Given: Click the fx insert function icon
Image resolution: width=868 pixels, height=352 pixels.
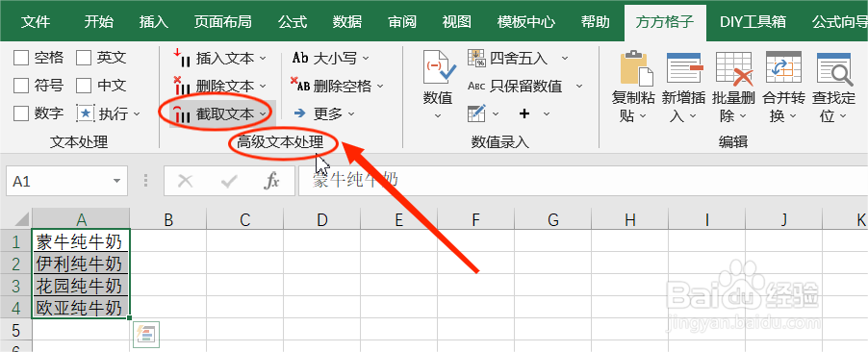Looking at the screenshot, I should [271, 181].
